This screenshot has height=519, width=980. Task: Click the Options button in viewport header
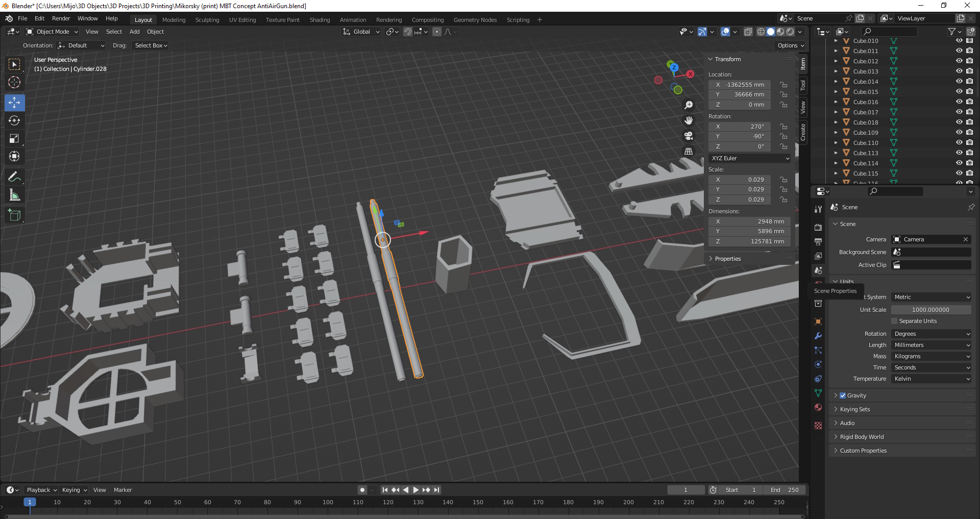790,45
